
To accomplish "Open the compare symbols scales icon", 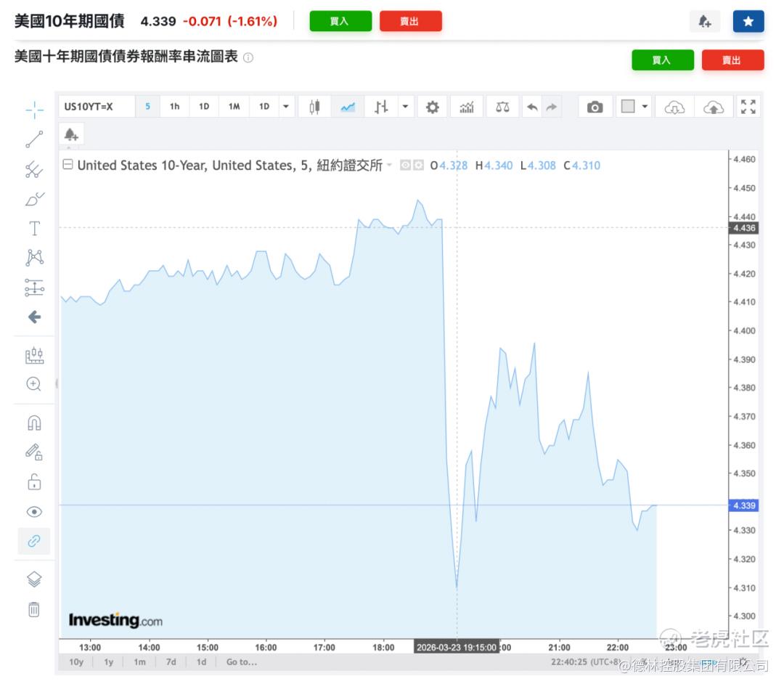I will pyautogui.click(x=502, y=107).
